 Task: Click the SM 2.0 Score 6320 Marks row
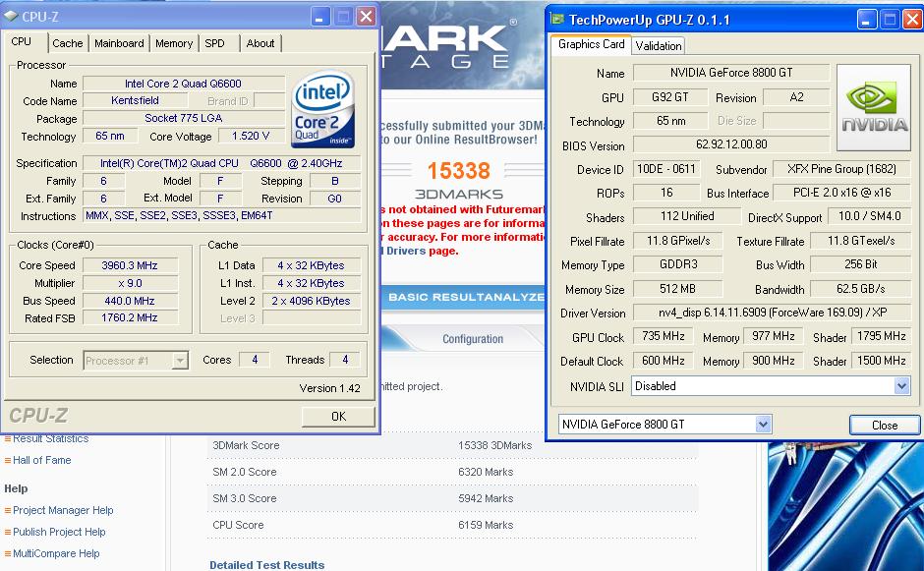click(x=452, y=472)
